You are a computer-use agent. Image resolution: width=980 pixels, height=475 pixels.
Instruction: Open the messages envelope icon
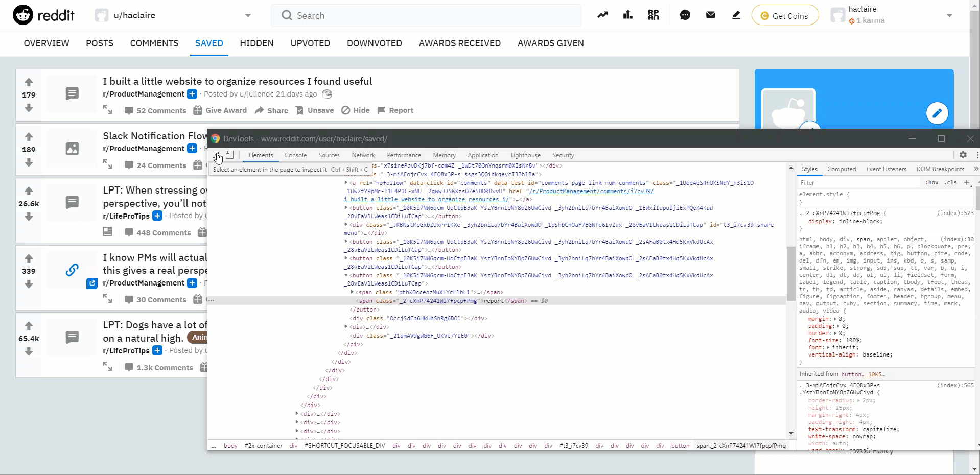(x=711, y=15)
